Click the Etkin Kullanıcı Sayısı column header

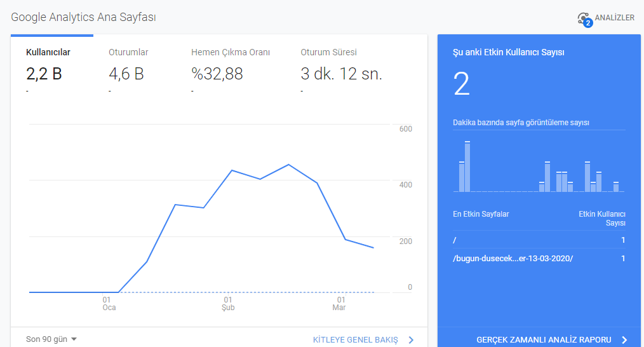602,219
